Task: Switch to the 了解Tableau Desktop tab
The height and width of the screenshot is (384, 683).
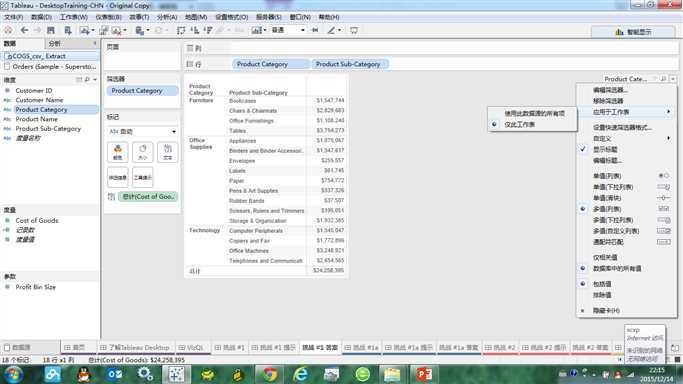Action: [135, 347]
